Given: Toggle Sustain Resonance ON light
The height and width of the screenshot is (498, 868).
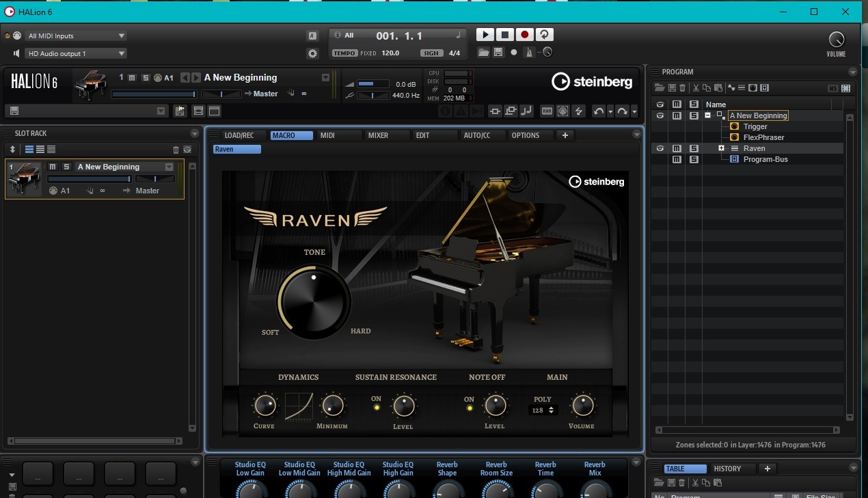Looking at the screenshot, I should (x=376, y=408).
